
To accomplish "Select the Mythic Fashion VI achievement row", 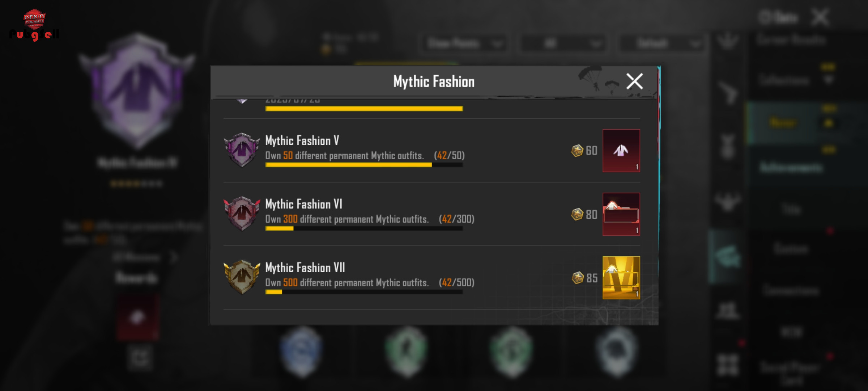I will click(432, 214).
